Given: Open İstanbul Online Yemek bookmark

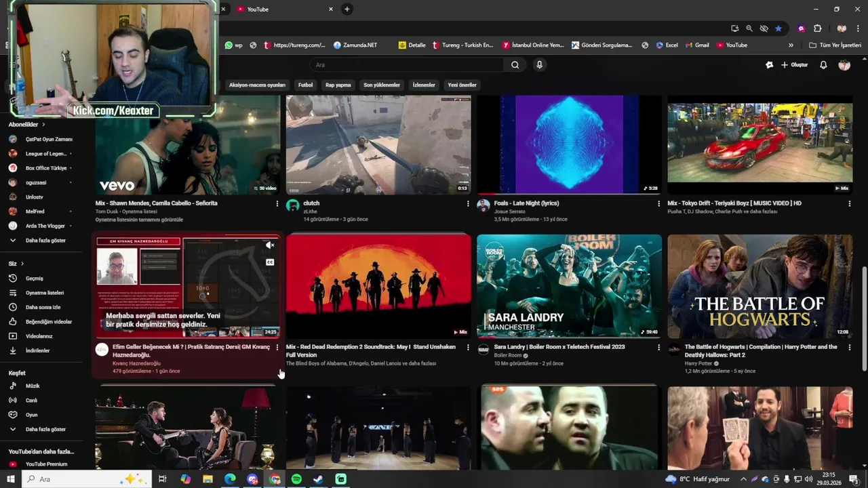Looking at the screenshot, I should 533,45.
